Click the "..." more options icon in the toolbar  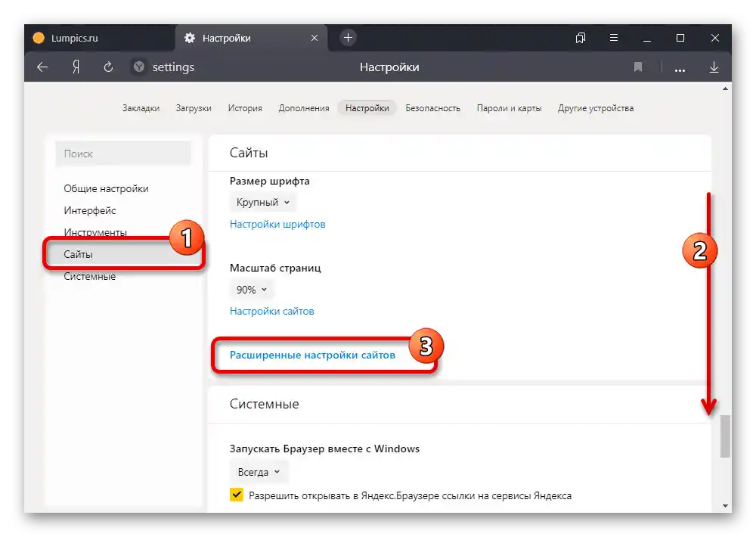click(x=680, y=67)
